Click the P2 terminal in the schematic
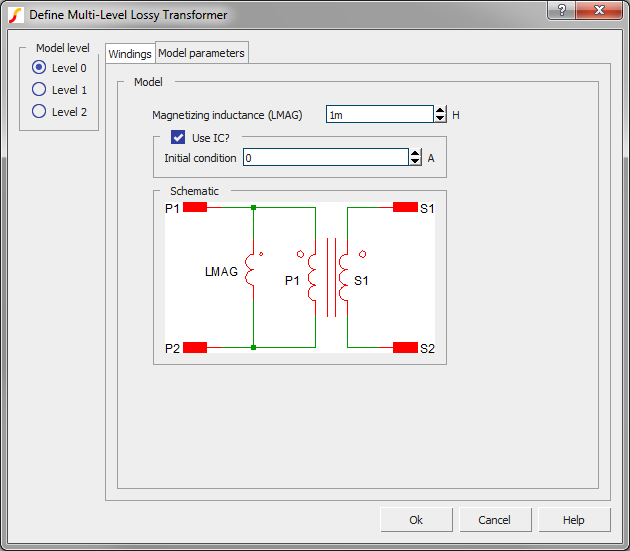The height and width of the screenshot is (551, 630). (x=195, y=347)
